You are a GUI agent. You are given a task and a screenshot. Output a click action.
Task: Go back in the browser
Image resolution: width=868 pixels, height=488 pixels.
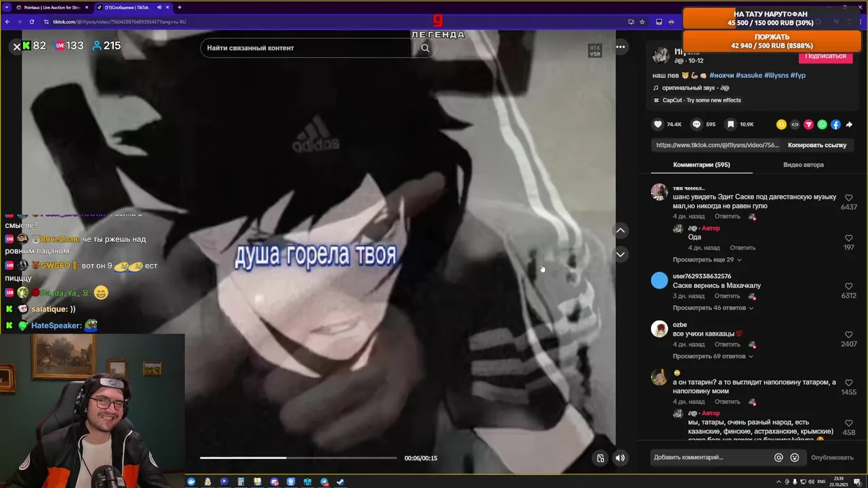click(7, 22)
